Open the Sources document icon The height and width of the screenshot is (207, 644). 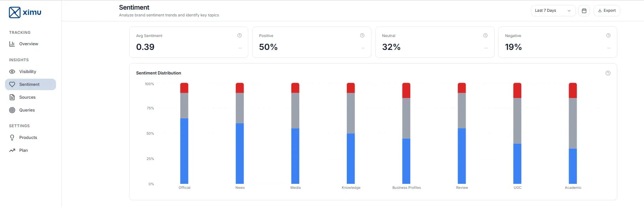[x=12, y=97]
